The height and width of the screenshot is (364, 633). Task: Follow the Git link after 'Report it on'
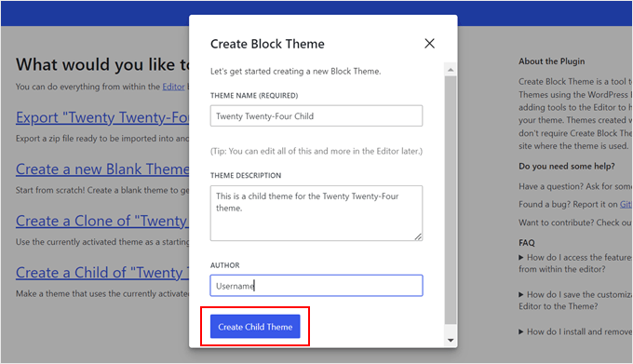pyautogui.click(x=626, y=205)
